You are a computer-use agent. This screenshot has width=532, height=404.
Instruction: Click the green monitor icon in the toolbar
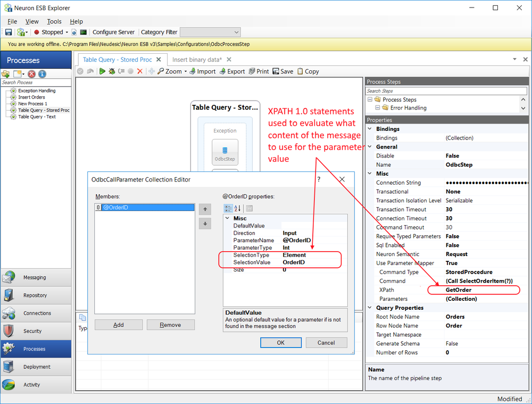coord(84,32)
